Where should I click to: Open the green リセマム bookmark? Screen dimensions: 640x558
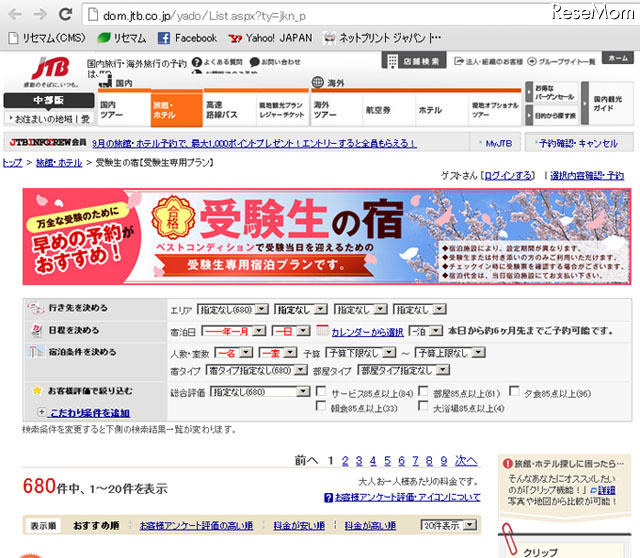(122, 38)
